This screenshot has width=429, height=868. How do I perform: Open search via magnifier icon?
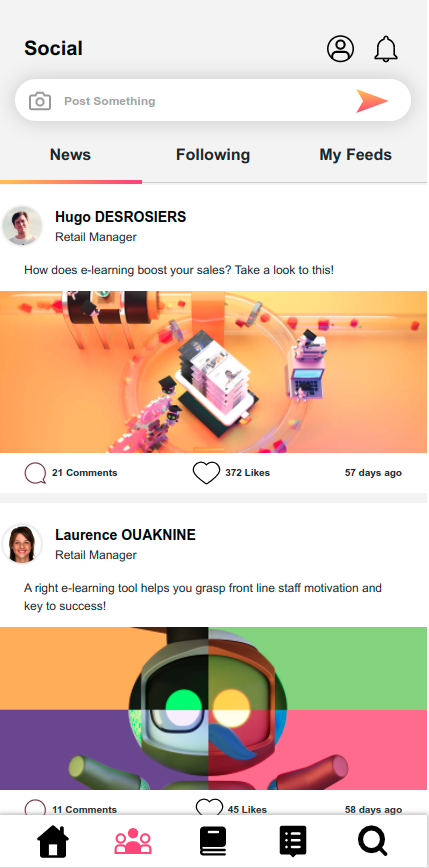point(373,841)
